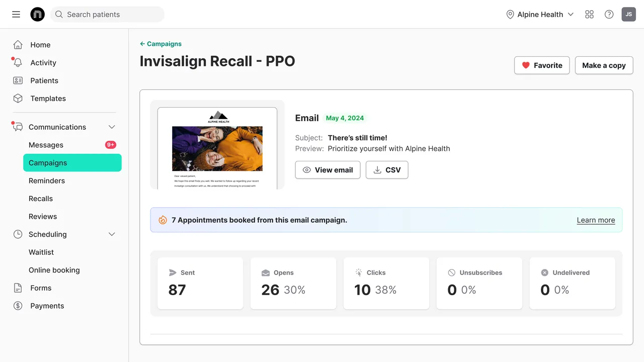Click the Invisalign Recall - PPO title
This screenshot has height=362, width=644.
coord(217,61)
